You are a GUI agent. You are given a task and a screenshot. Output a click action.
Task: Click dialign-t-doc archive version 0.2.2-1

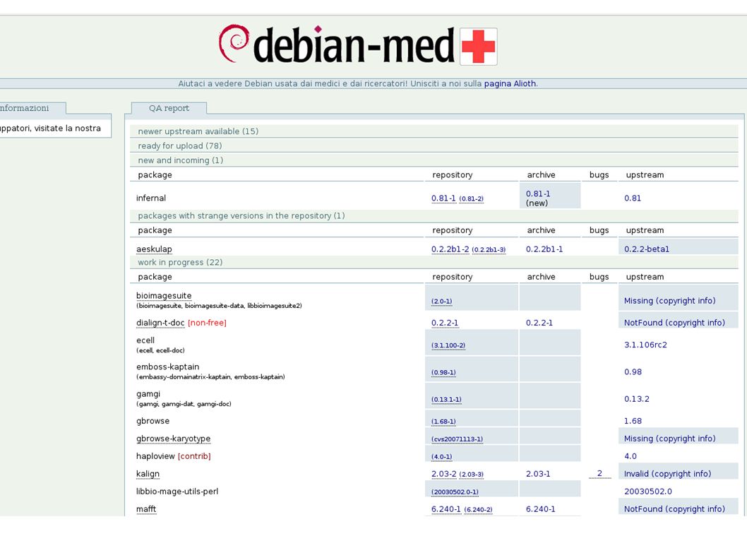(x=539, y=323)
